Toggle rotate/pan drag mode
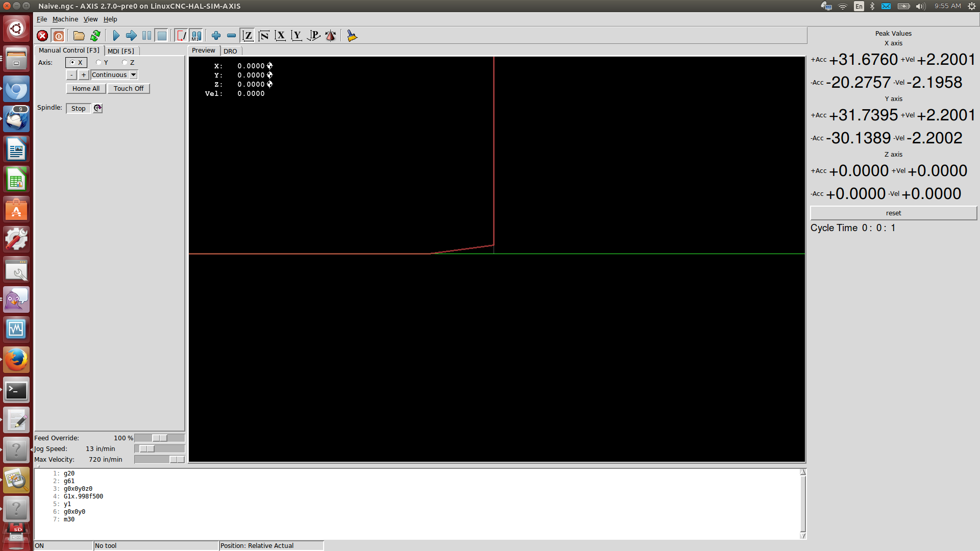Image resolution: width=980 pixels, height=551 pixels. click(331, 36)
